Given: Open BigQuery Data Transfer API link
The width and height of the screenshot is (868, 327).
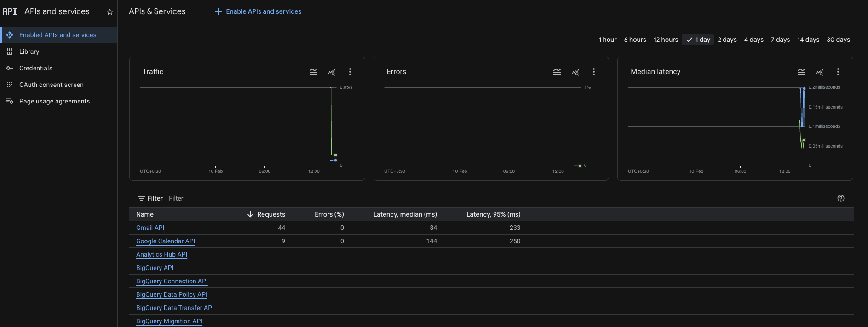Looking at the screenshot, I should pos(175,308).
